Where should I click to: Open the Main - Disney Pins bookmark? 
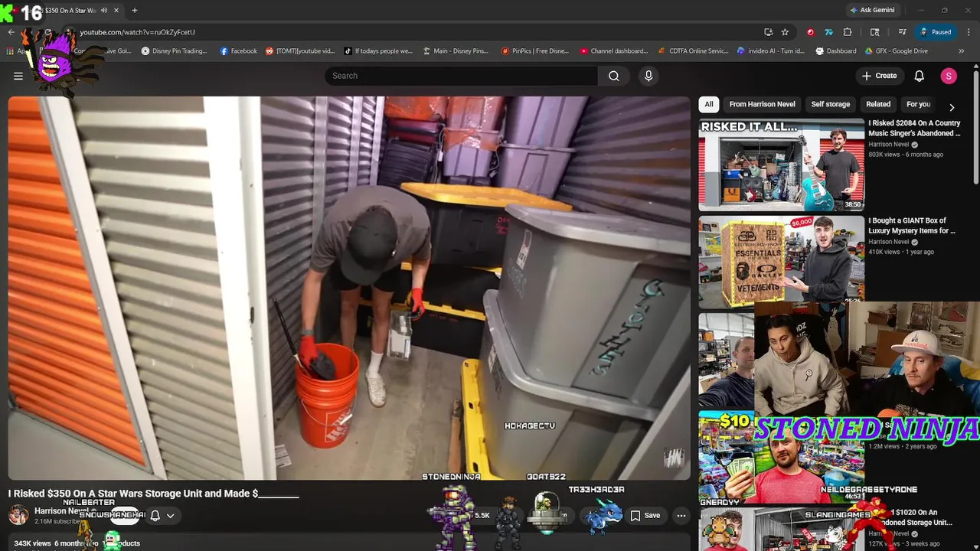click(456, 51)
